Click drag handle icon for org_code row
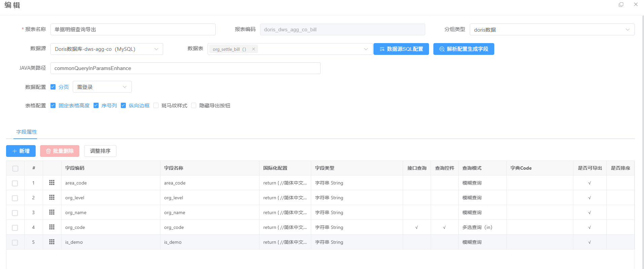Viewport: 644px width, 269px height. pyautogui.click(x=52, y=227)
